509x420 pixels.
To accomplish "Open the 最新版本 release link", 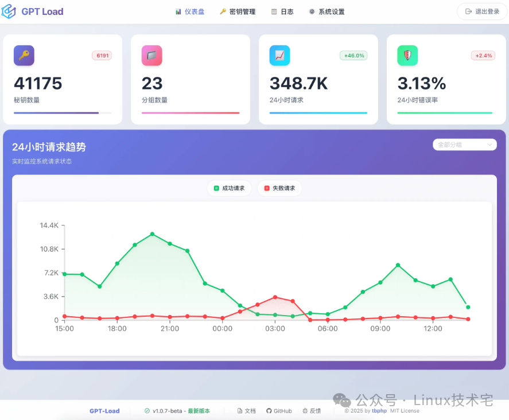I will coord(199,411).
